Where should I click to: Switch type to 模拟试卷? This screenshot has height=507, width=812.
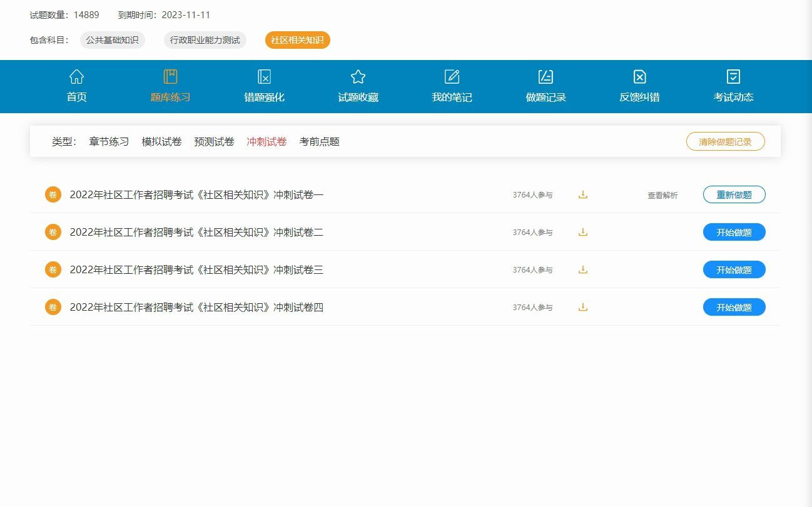tap(161, 141)
